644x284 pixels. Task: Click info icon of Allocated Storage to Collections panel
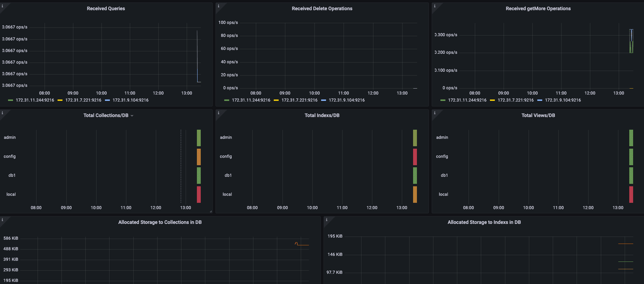coord(2,219)
